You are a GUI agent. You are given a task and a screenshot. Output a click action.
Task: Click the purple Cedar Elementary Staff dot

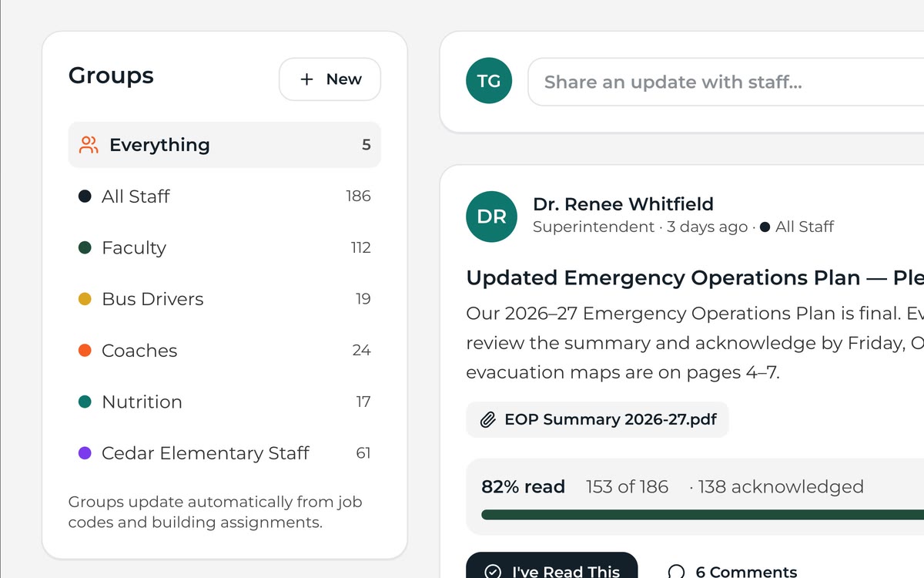click(x=85, y=453)
